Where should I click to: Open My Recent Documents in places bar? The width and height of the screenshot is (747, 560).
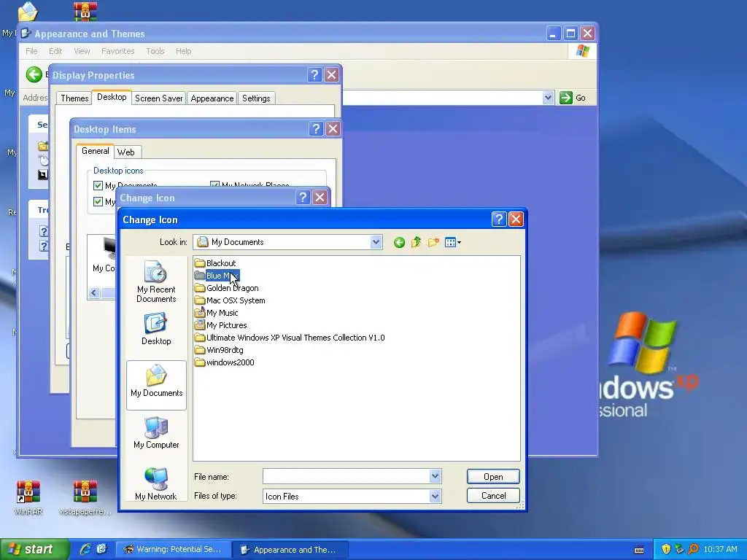pyautogui.click(x=156, y=281)
